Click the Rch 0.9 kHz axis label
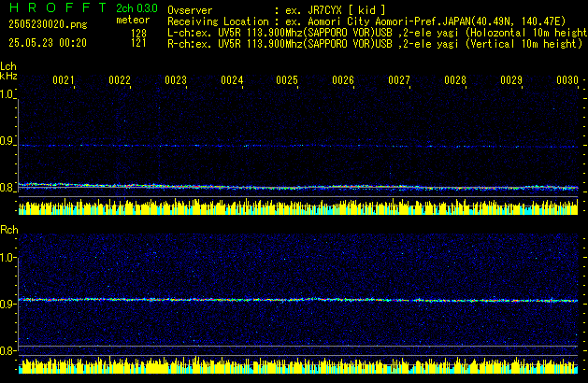The image size is (588, 383). (7, 305)
